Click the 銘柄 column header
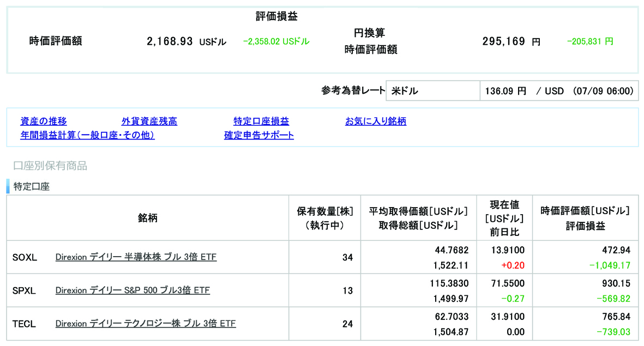 click(x=147, y=218)
